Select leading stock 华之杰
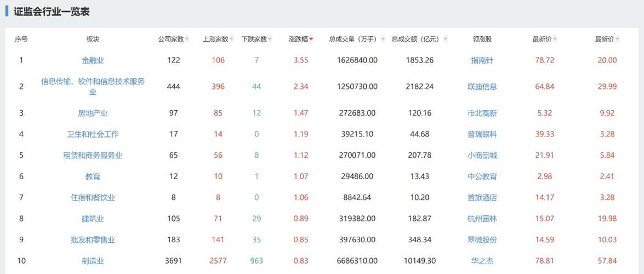 (x=482, y=261)
